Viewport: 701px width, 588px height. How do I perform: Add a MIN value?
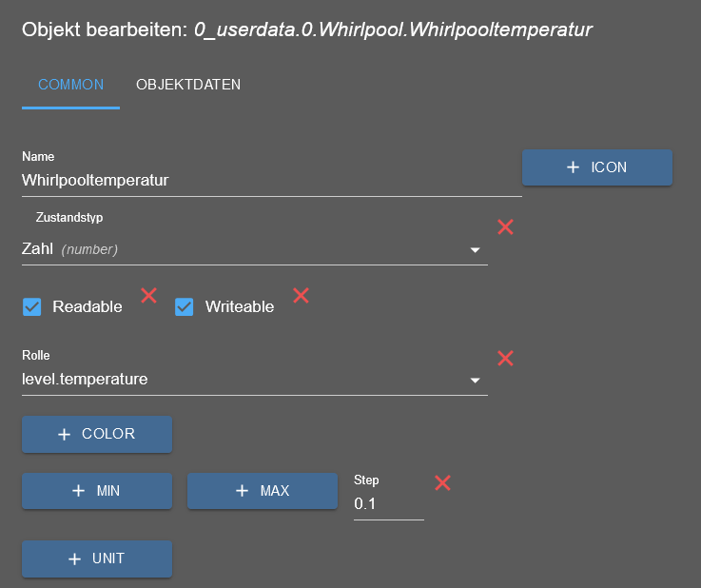(97, 491)
